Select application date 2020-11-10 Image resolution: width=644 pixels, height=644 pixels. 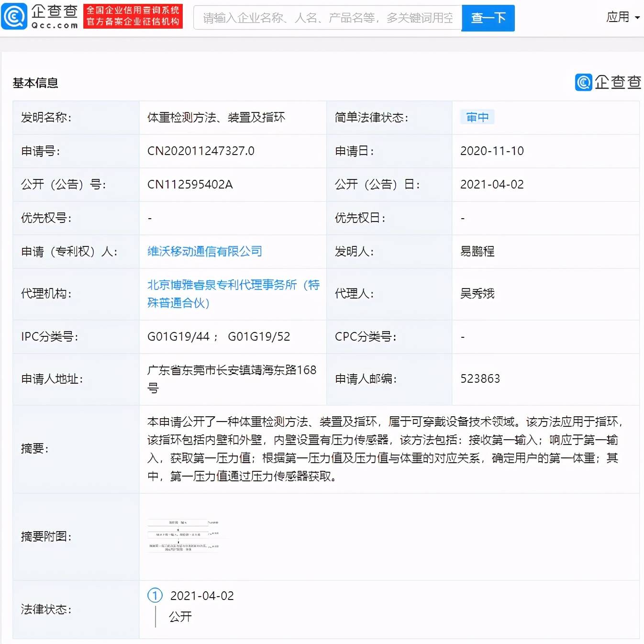click(492, 151)
